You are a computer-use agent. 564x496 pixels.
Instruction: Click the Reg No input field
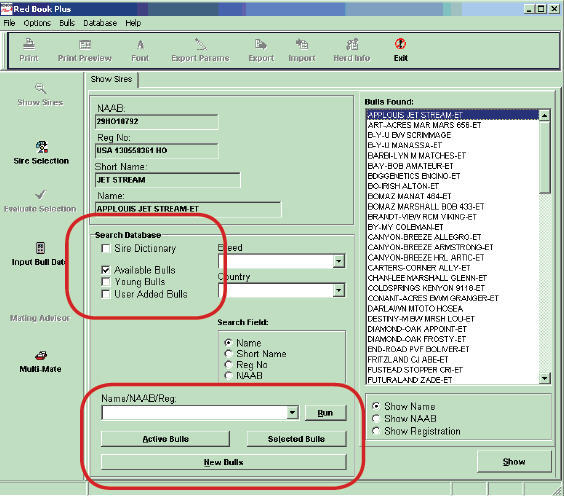click(156, 151)
